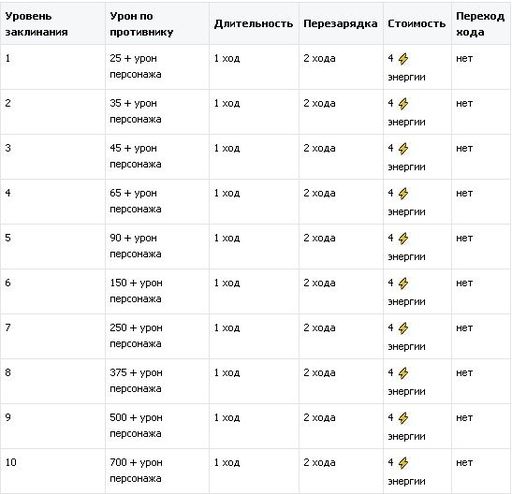
Task: Click the energy lightning icon in level 10 row
Action: tap(403, 463)
